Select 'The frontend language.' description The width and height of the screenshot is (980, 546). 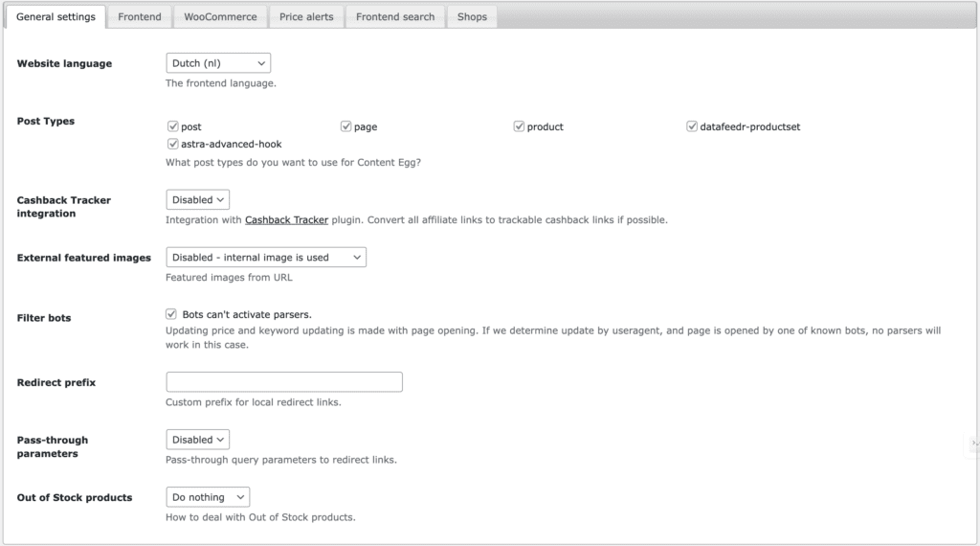click(x=221, y=83)
